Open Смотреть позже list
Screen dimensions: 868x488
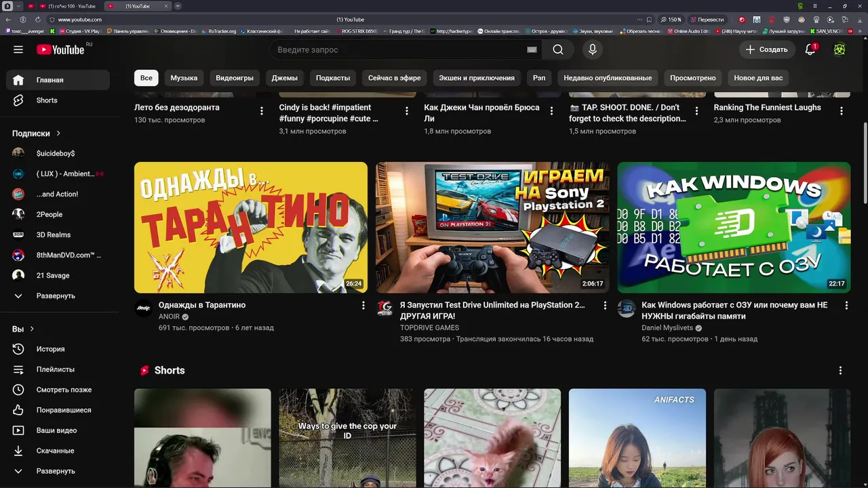tap(58, 390)
